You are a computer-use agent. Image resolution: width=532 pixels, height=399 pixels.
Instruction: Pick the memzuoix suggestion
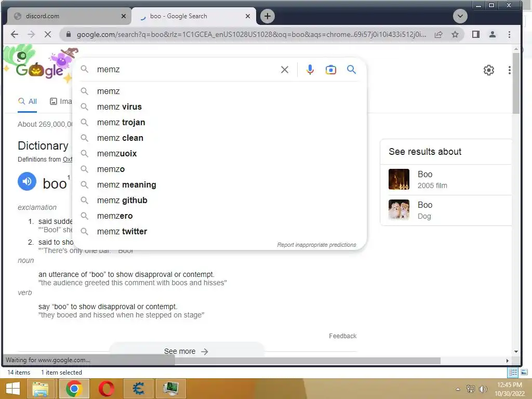[220, 154]
